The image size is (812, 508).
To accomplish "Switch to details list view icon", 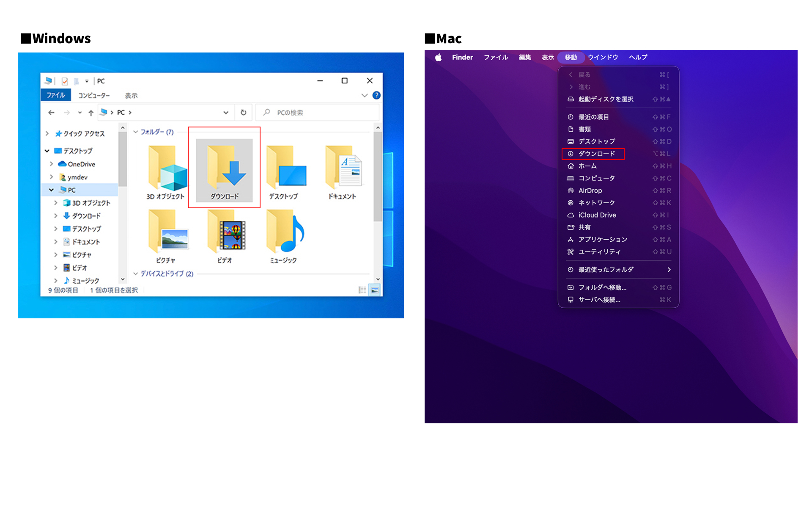I will pos(362,290).
